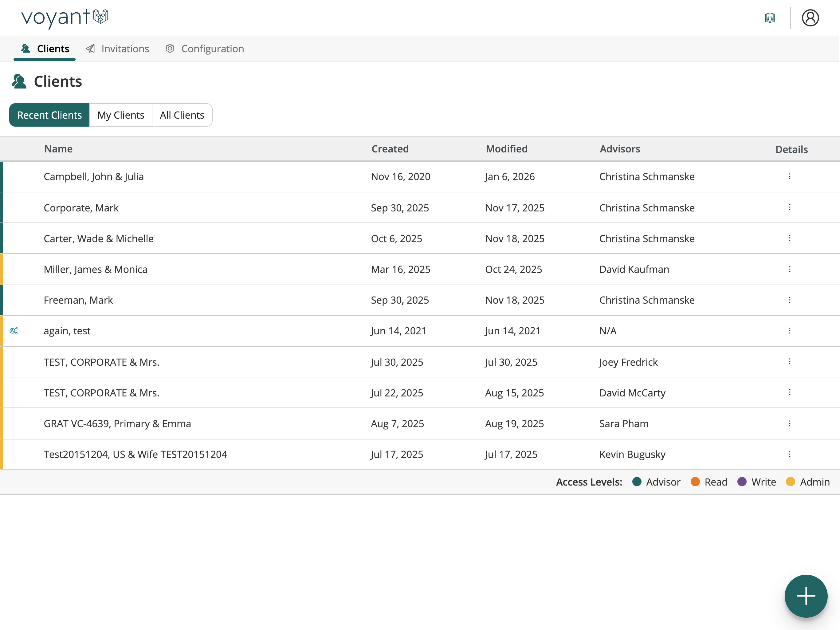This screenshot has width=840, height=630.
Task: Open details menu for Freeman, Mark
Action: click(790, 300)
